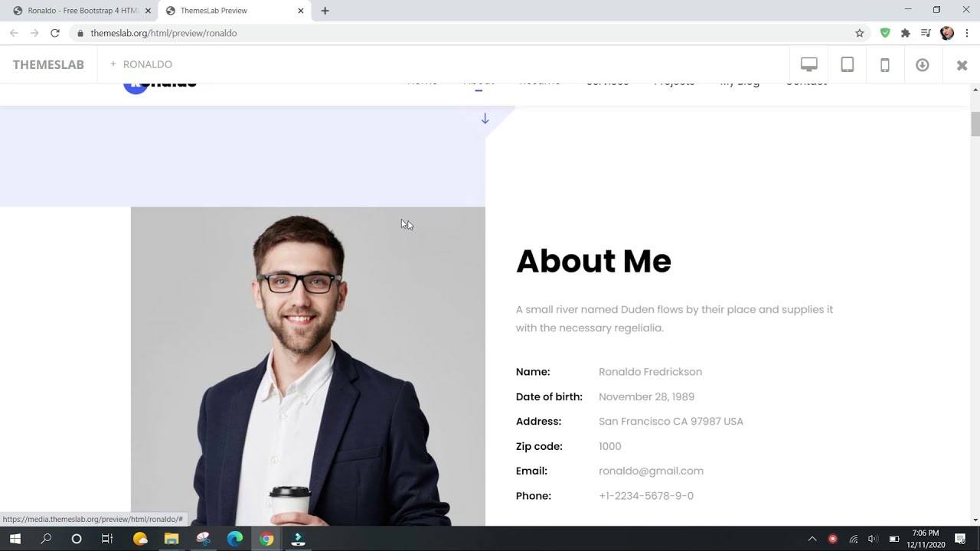980x551 pixels.
Task: Open Chrome profile avatar
Action: (947, 33)
